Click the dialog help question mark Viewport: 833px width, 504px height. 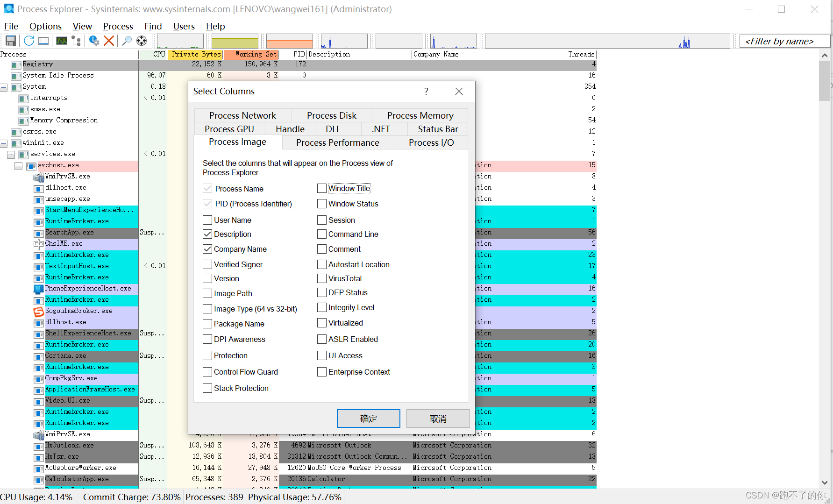(426, 92)
